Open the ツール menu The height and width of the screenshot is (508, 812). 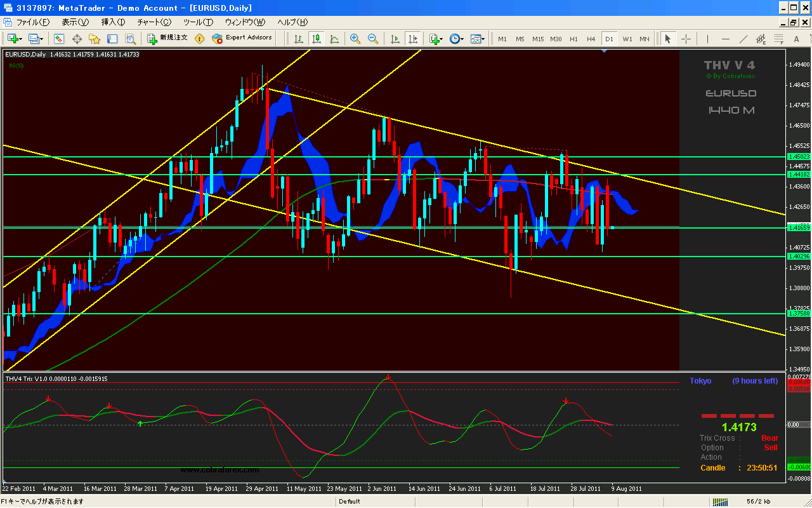coord(197,22)
